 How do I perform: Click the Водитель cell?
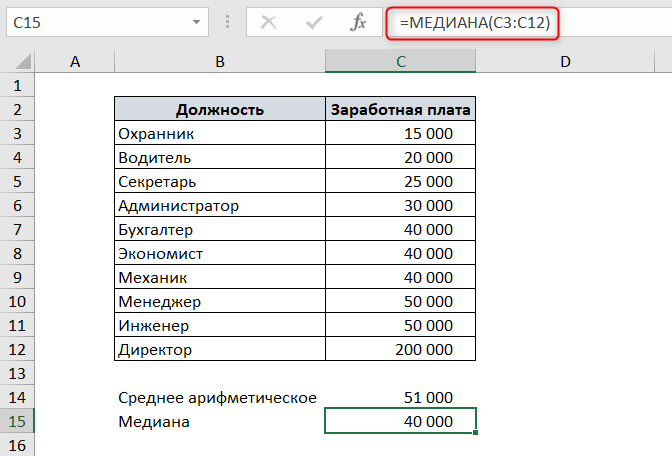[220, 157]
